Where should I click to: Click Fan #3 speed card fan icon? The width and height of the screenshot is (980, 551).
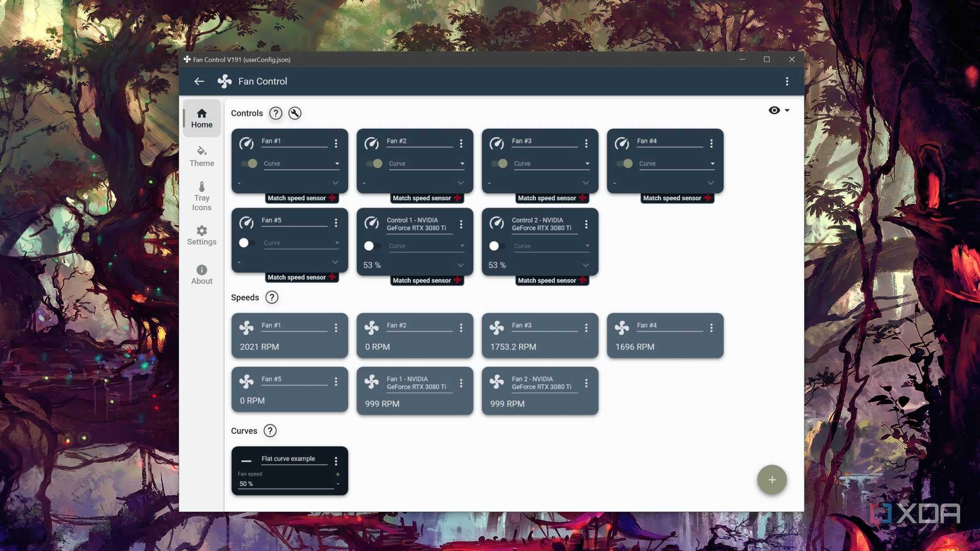pos(497,328)
